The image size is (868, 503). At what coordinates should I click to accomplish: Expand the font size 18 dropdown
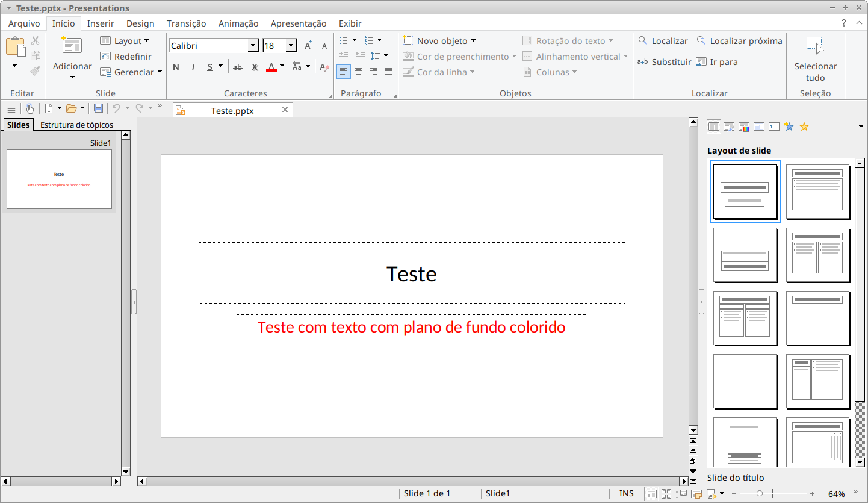pyautogui.click(x=291, y=46)
